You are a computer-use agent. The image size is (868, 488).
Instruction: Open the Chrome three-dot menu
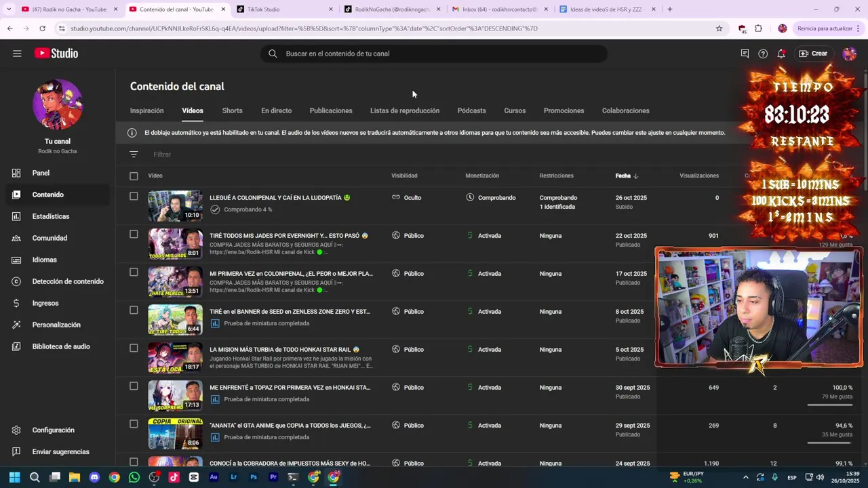click(859, 28)
